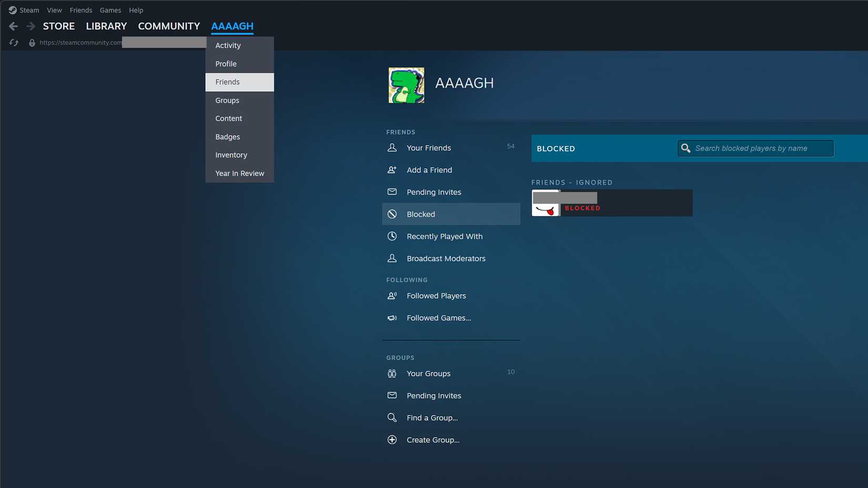Viewport: 868px width, 488px height.
Task: Click the back navigation arrow
Action: 12,26
